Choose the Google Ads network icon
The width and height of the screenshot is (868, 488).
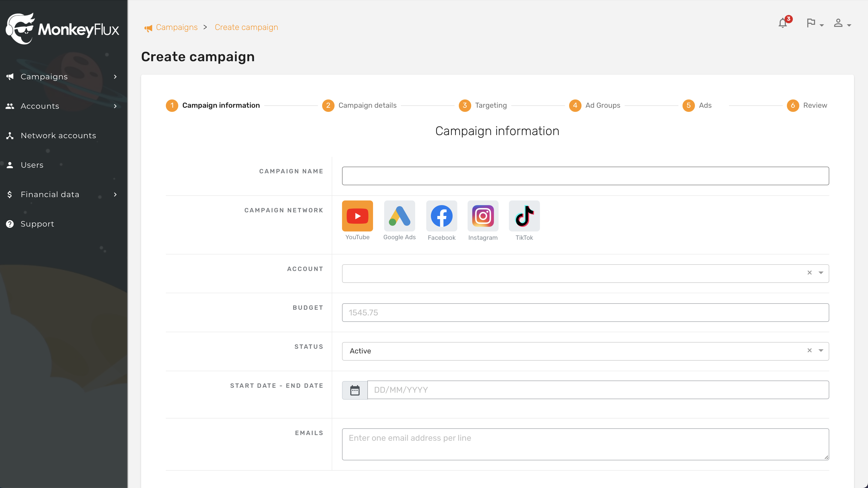point(399,216)
